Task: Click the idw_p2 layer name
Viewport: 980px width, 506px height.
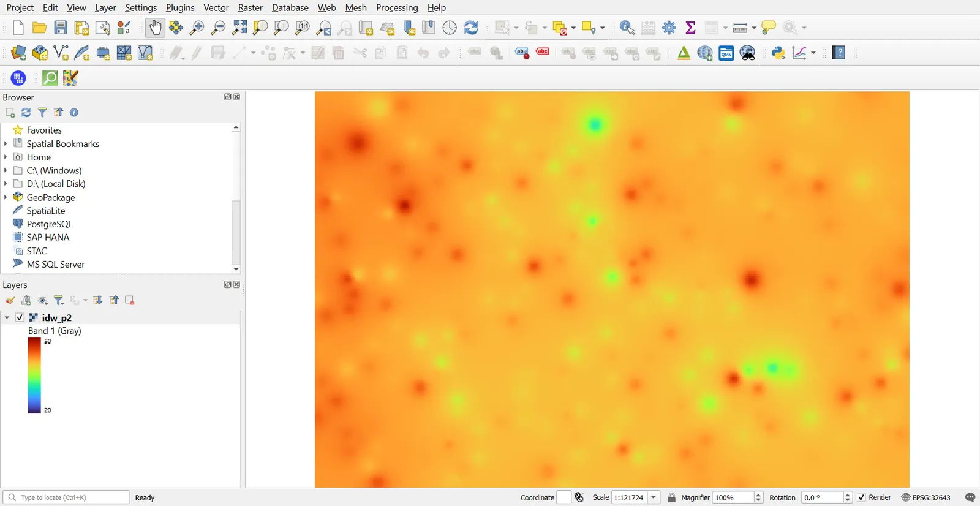Action: click(x=56, y=318)
